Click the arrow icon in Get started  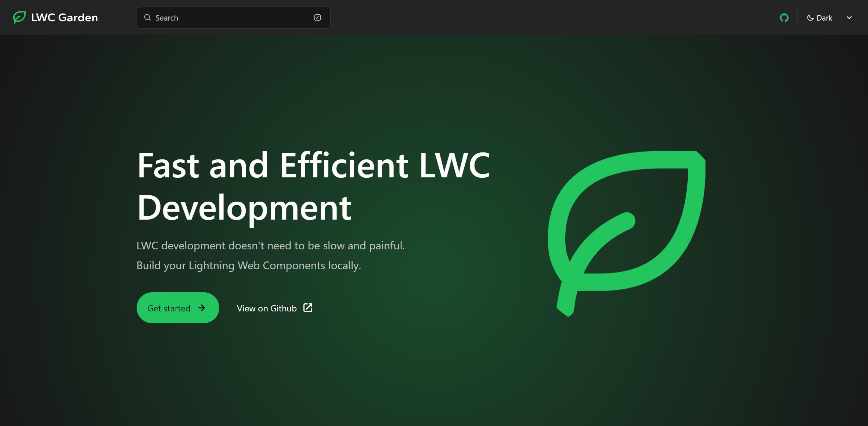(x=202, y=308)
